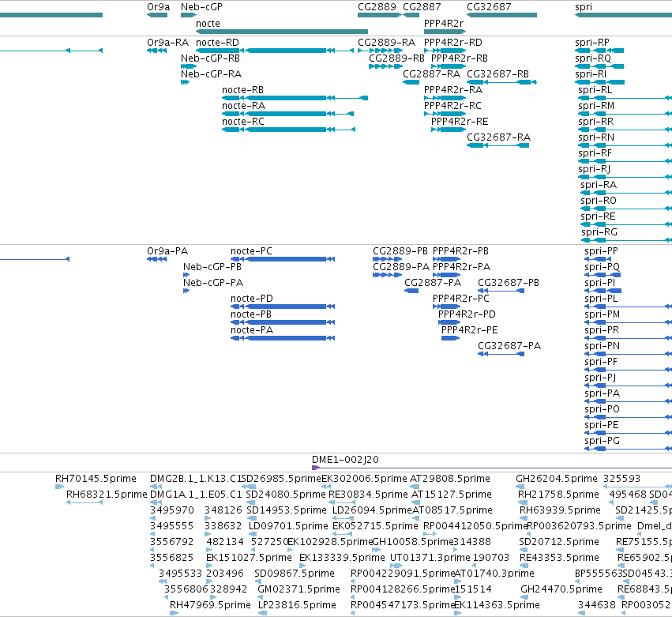The image size is (672, 617).
Task: Click the nocte-RC transcript label
Action: pyautogui.click(x=243, y=122)
